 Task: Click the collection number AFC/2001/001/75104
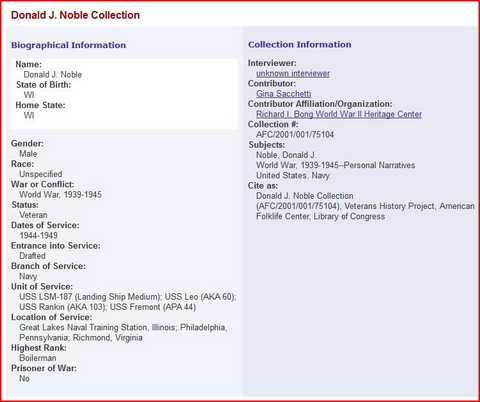point(295,134)
